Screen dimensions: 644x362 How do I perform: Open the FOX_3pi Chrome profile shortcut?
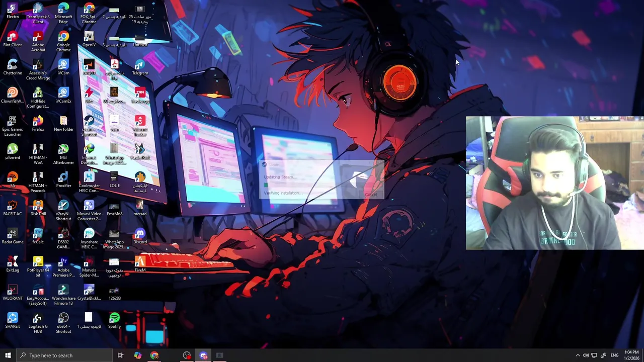point(89,14)
